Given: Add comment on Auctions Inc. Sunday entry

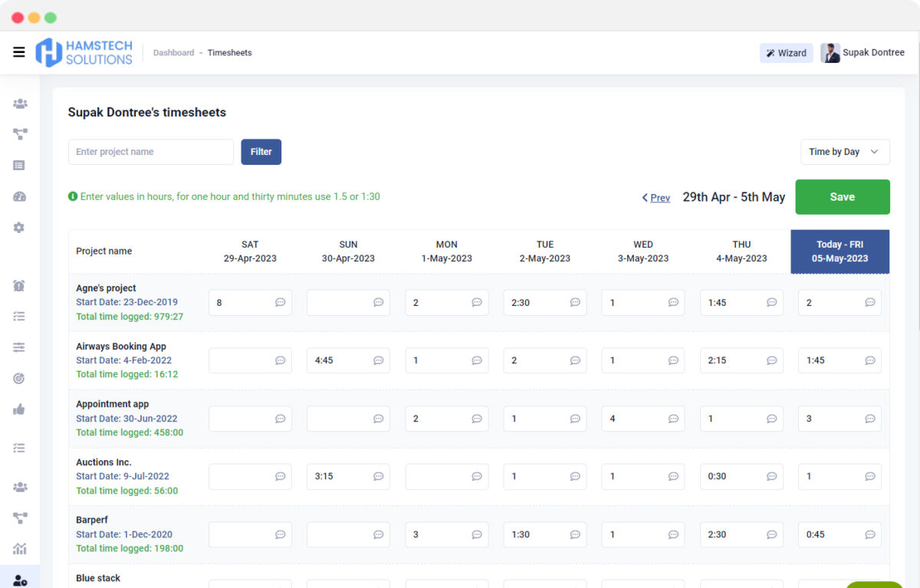Looking at the screenshot, I should 378,476.
